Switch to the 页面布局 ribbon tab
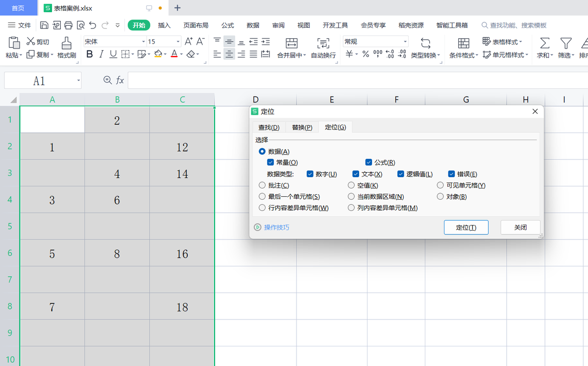The height and width of the screenshot is (366, 588). (196, 25)
